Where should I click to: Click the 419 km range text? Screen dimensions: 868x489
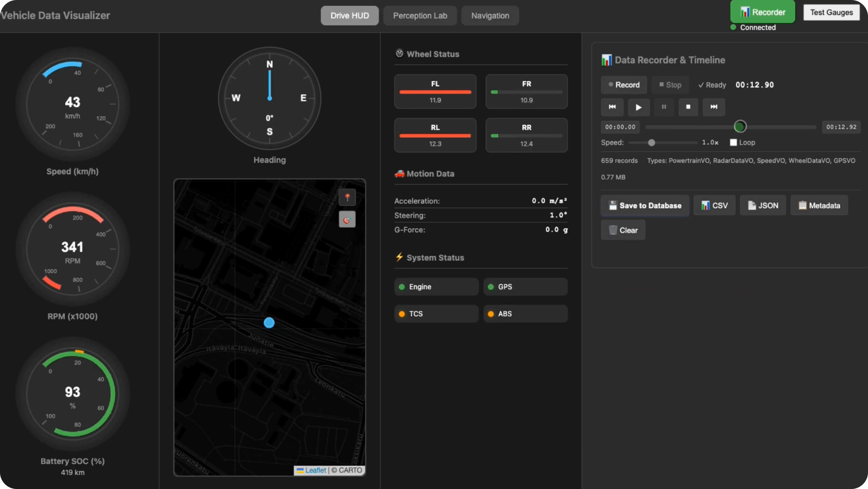72,472
